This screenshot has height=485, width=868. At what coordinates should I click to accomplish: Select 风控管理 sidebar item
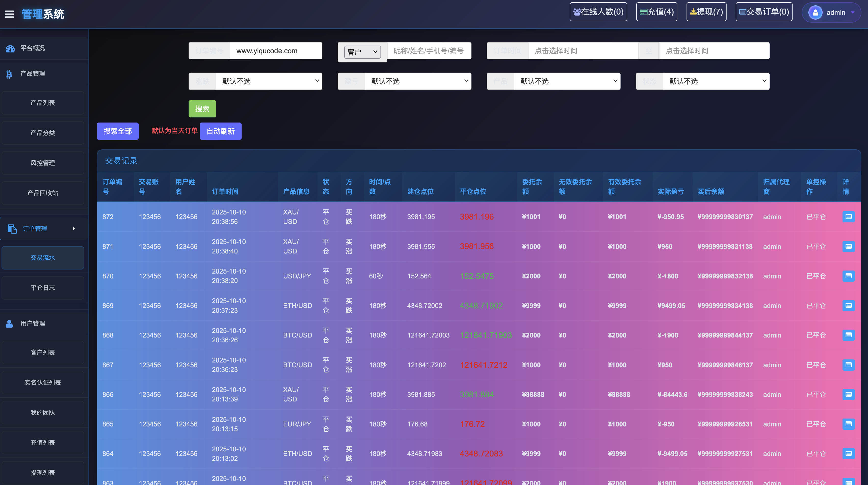click(43, 163)
